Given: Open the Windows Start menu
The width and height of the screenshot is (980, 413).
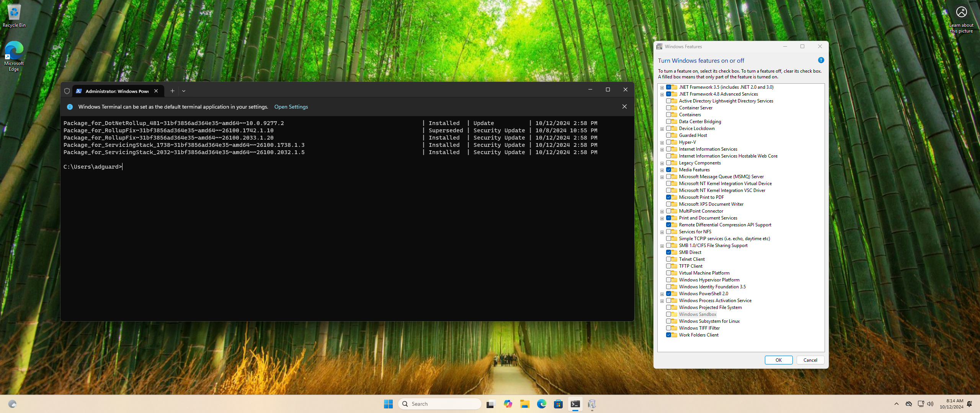Looking at the screenshot, I should (x=388, y=404).
